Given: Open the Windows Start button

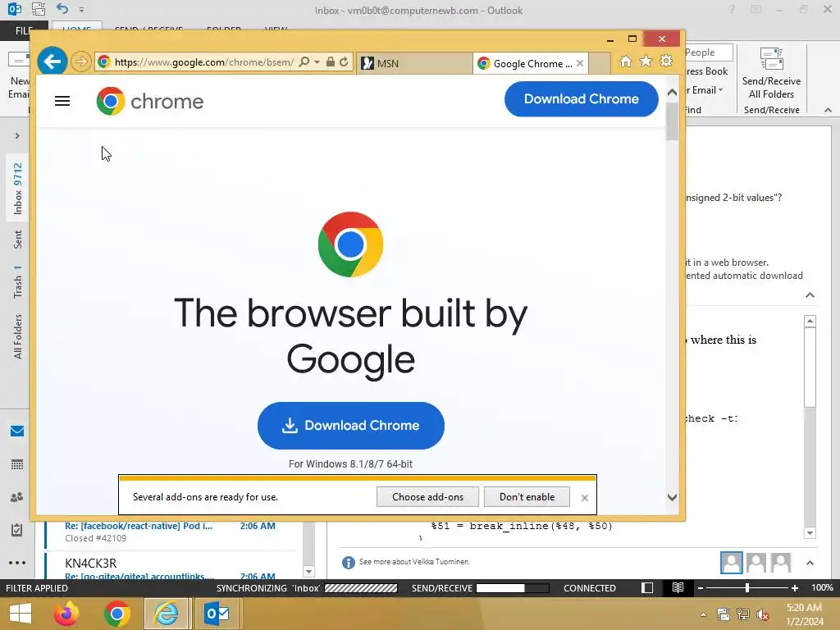Looking at the screenshot, I should click(x=21, y=614).
